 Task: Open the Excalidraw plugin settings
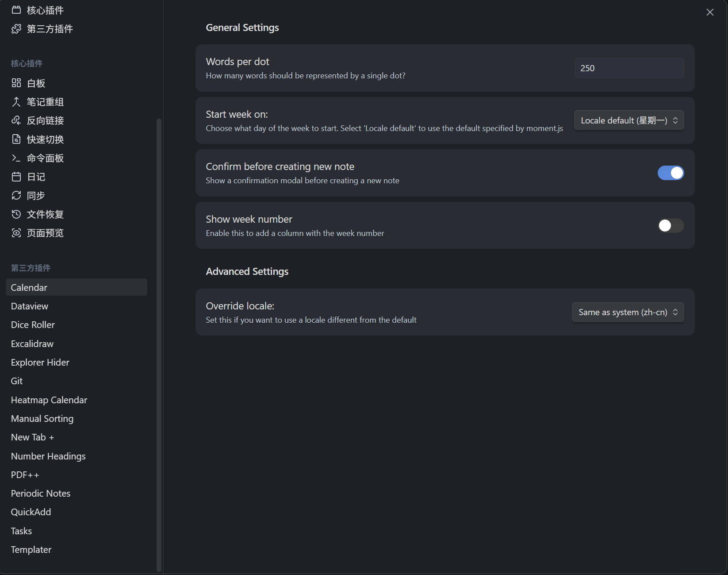pos(32,344)
